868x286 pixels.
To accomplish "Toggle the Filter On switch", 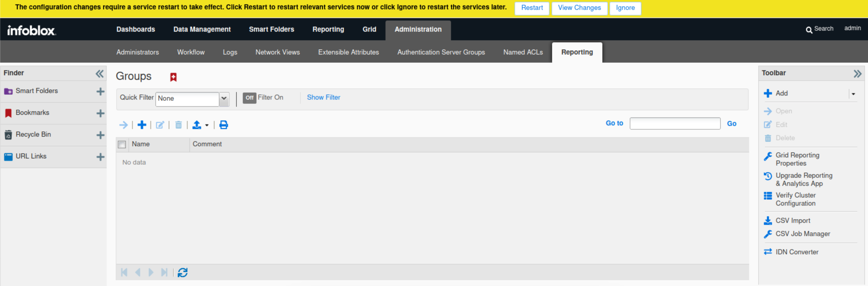I will (x=249, y=98).
